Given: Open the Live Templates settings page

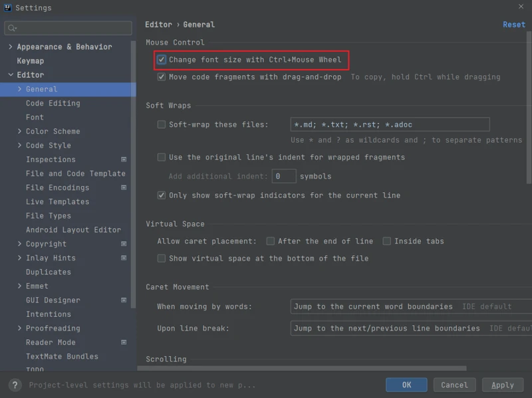Looking at the screenshot, I should coord(58,202).
